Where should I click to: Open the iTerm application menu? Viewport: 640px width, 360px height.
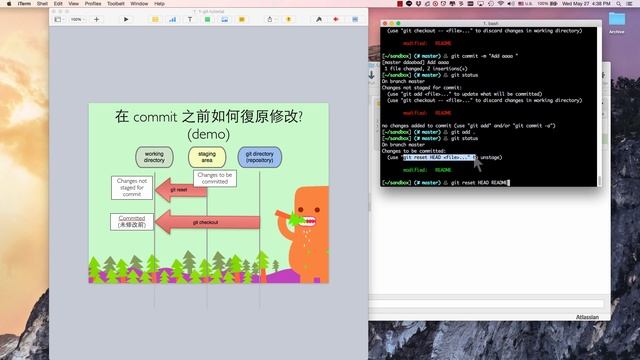[24, 4]
